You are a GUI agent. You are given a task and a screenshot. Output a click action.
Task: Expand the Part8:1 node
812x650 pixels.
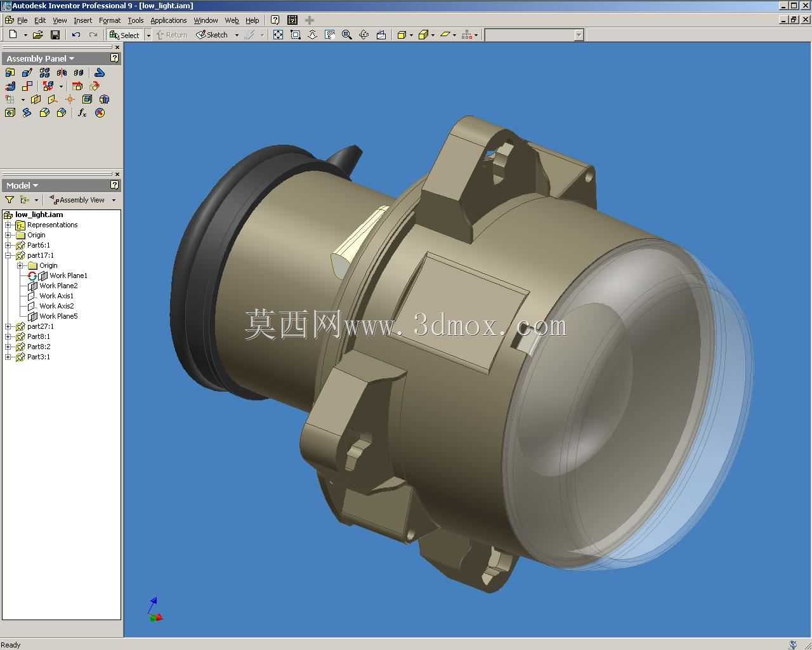coord(8,336)
